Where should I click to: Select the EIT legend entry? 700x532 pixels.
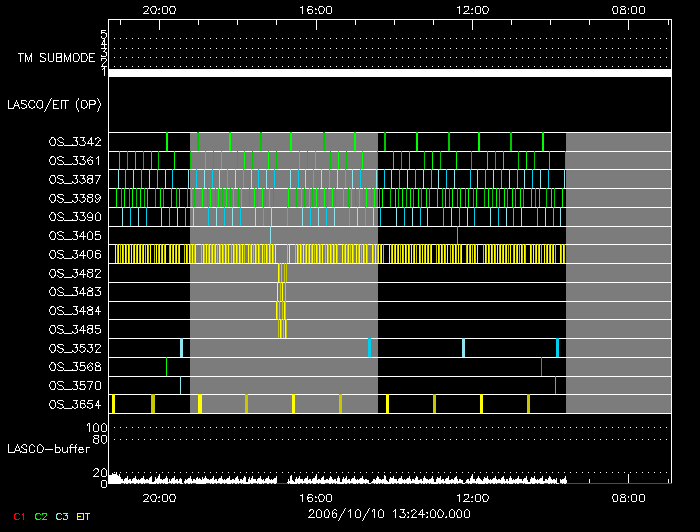[x=84, y=515]
